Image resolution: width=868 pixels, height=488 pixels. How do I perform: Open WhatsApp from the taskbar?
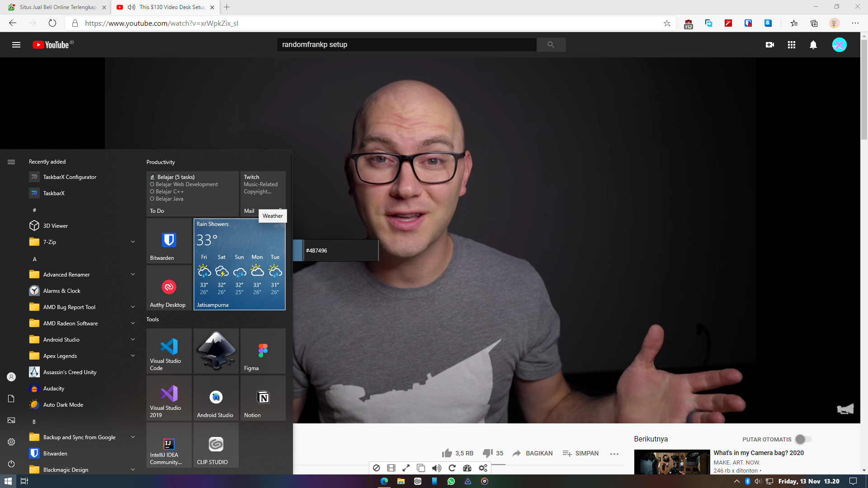[x=451, y=481]
